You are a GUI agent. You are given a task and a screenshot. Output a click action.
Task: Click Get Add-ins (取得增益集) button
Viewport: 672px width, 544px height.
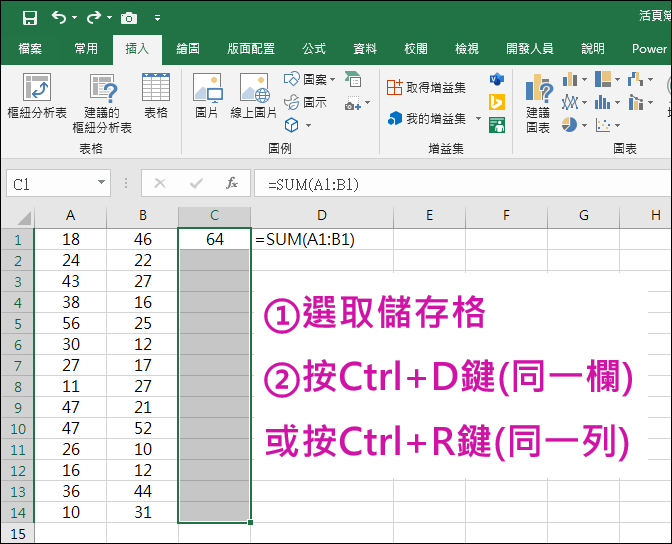point(426,87)
